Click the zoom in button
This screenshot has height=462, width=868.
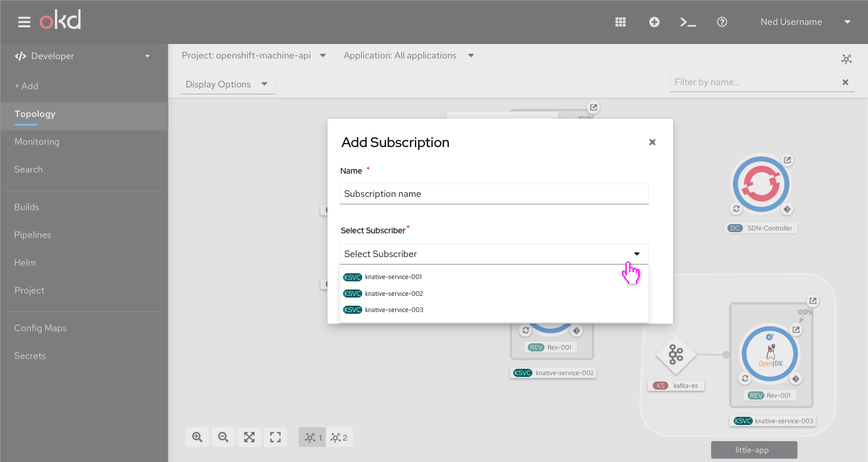click(197, 437)
